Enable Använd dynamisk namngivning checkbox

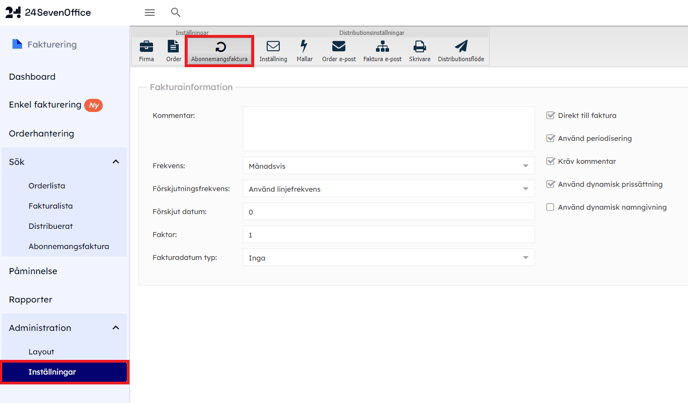[x=550, y=208]
